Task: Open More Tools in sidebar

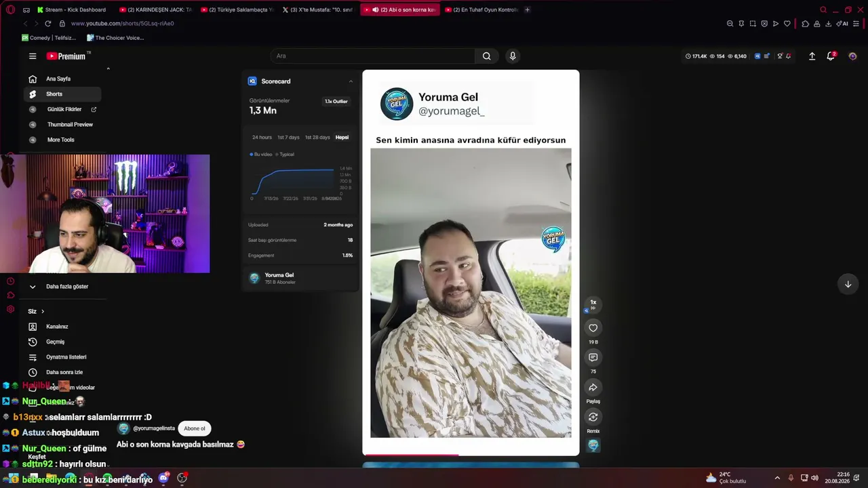Action: (x=63, y=140)
